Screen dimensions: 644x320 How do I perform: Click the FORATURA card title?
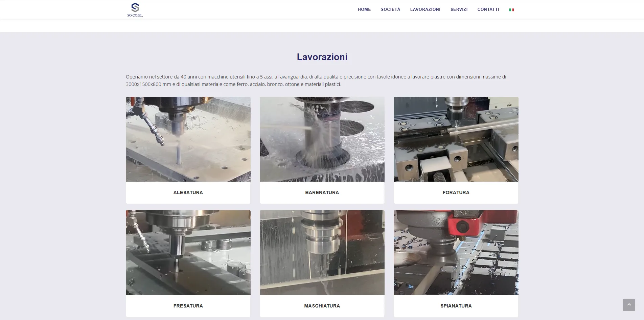(x=456, y=192)
